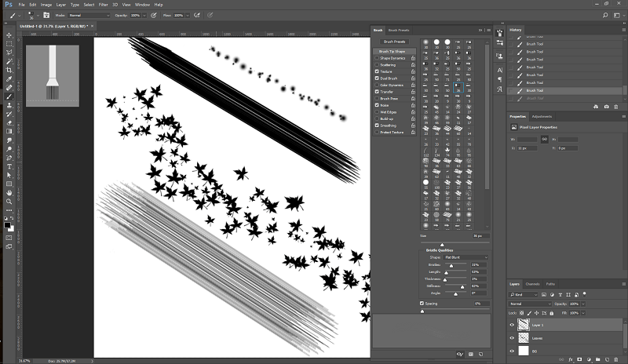This screenshot has width=628, height=364.
Task: Toggle live tip brush preview icon
Action: tap(460, 354)
